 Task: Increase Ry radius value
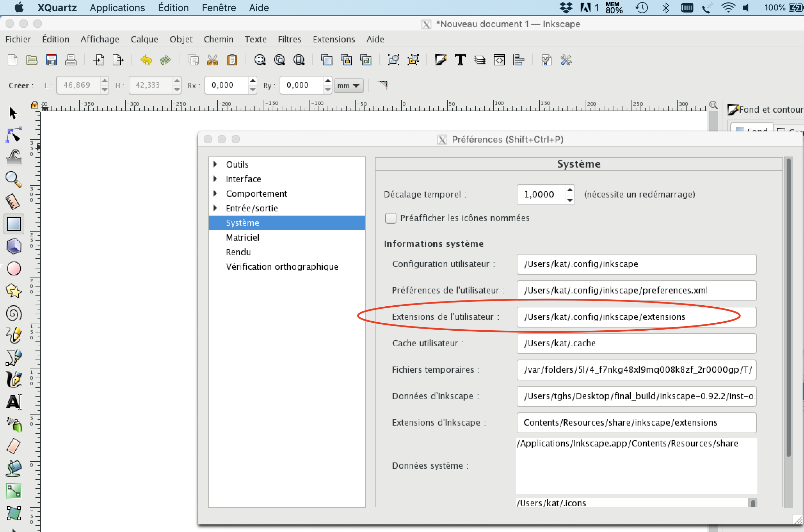[328, 81]
